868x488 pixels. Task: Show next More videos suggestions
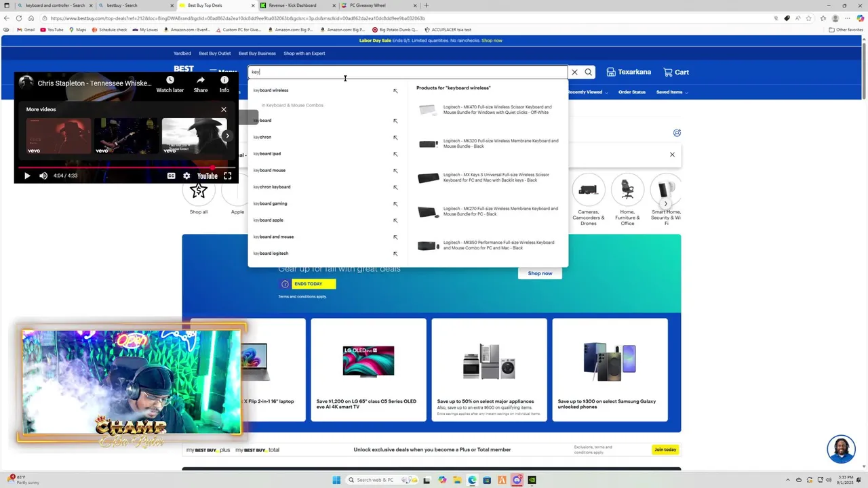[227, 136]
